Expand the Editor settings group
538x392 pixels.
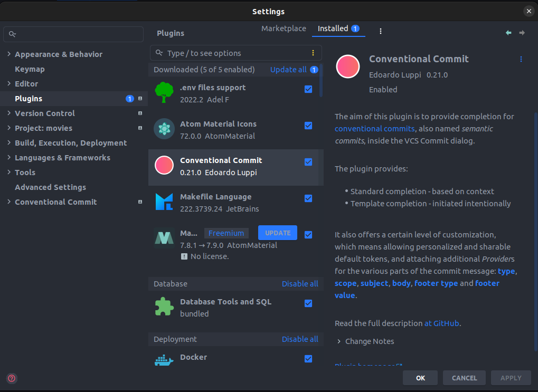tap(9, 83)
